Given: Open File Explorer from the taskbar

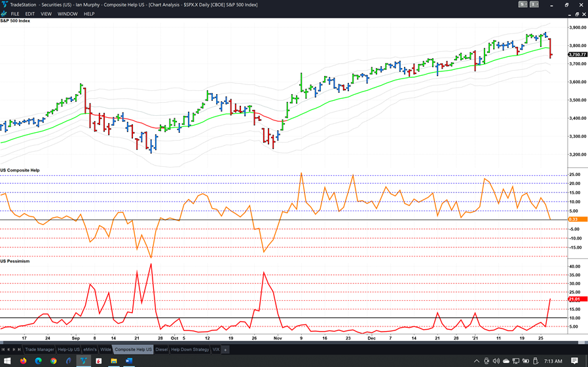Looking at the screenshot, I should click(x=114, y=361).
